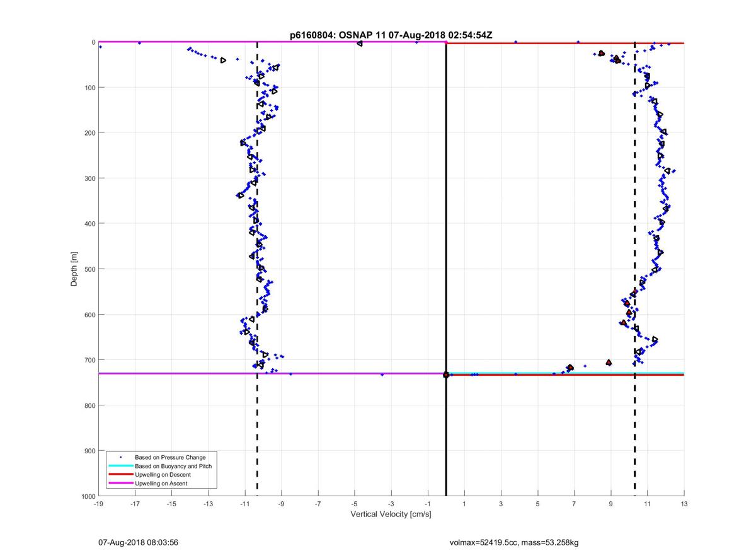Click the -1 velocity tick label
Screen dimensions: 756x558
coord(428,504)
